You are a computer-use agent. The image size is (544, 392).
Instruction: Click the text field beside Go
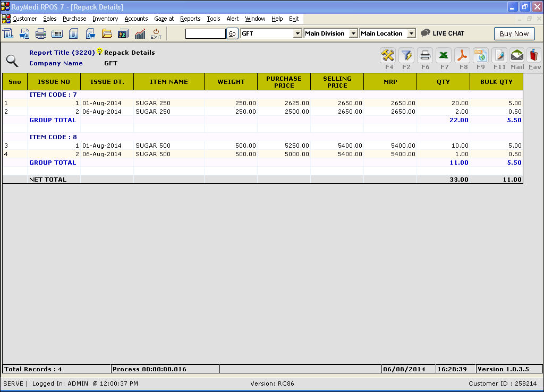(205, 33)
